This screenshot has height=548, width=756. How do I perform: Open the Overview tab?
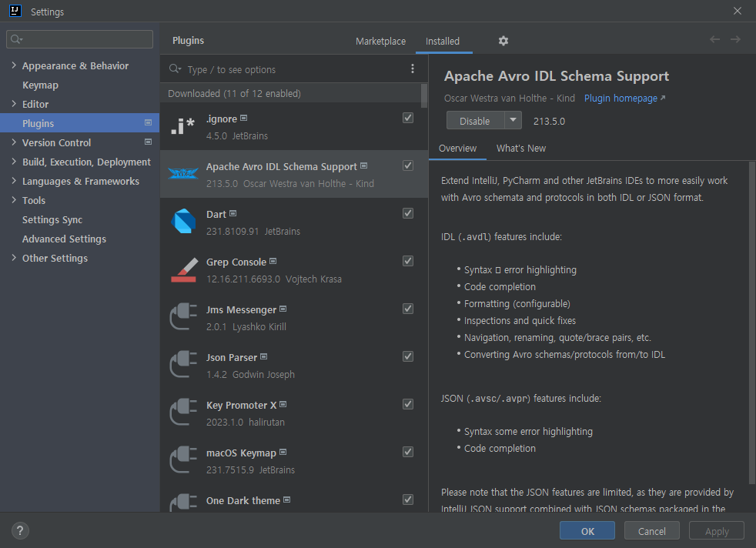(457, 149)
